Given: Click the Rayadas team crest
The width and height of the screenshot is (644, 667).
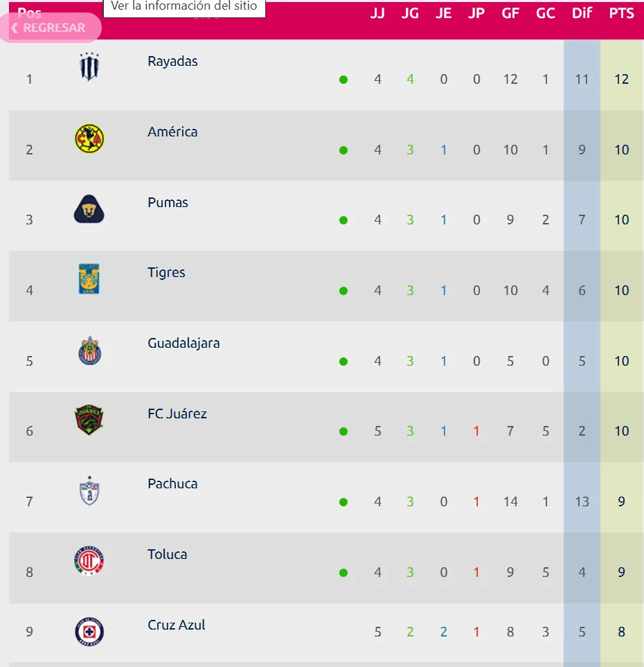Looking at the screenshot, I should click(89, 67).
